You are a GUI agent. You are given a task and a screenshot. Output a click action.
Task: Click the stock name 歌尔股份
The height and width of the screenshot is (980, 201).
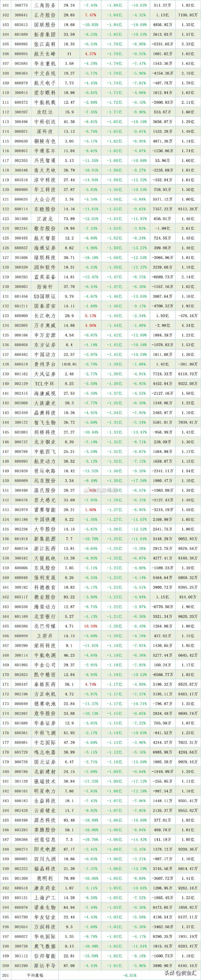45,228
